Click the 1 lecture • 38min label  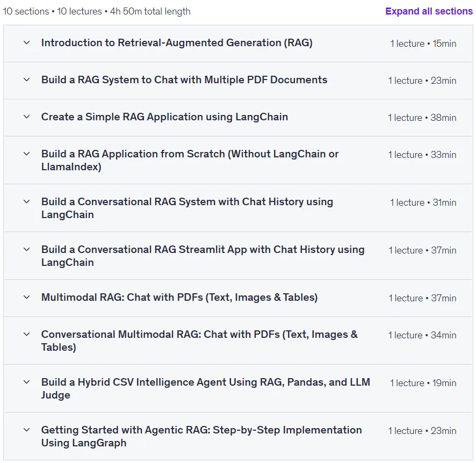click(422, 118)
